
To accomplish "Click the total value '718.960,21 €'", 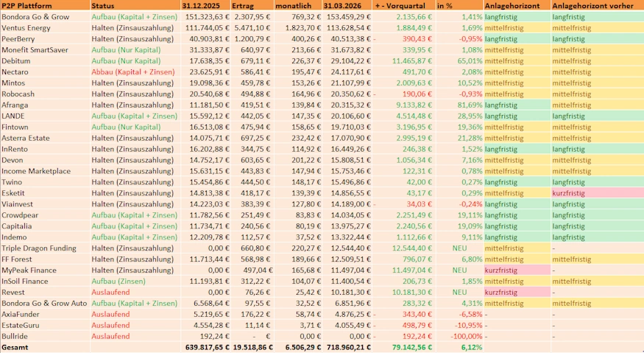I will [x=349, y=347].
